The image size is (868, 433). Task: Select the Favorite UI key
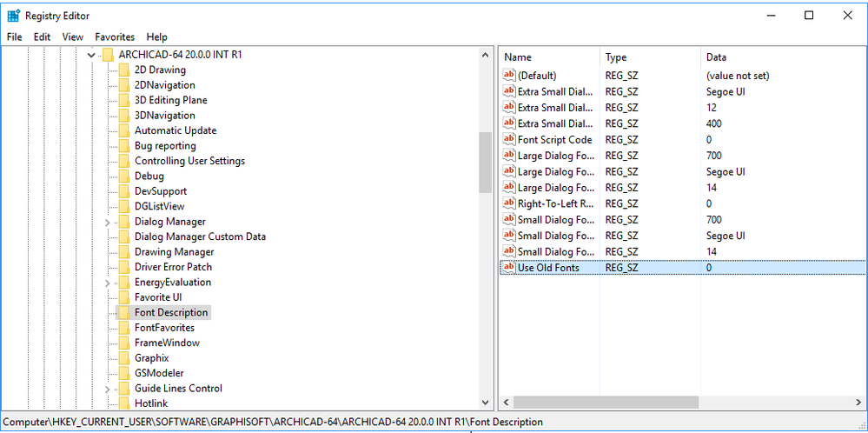(158, 297)
